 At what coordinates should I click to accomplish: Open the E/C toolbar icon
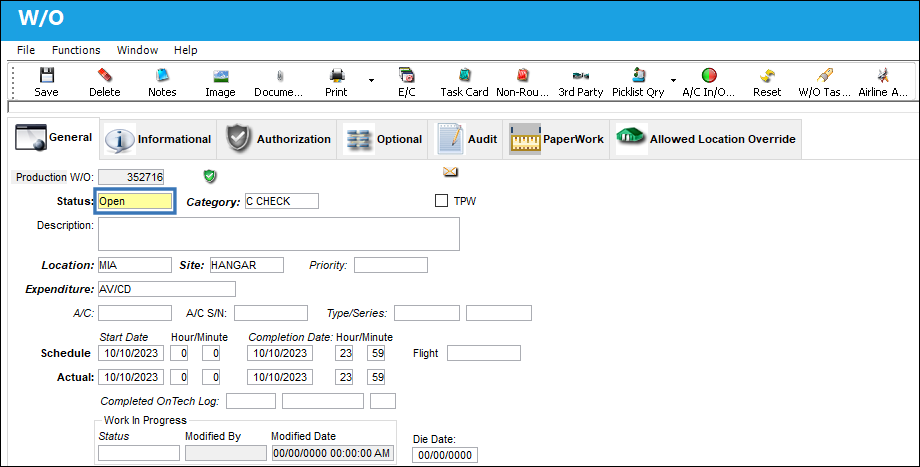[x=407, y=75]
